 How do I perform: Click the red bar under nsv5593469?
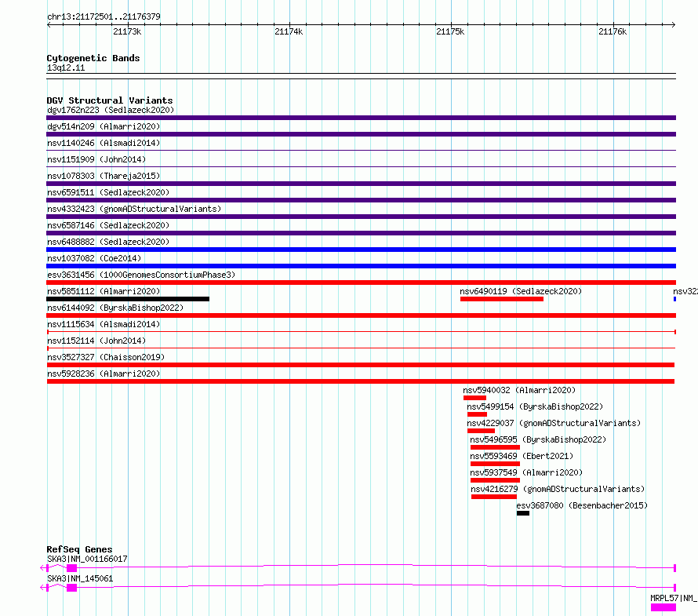point(495,464)
